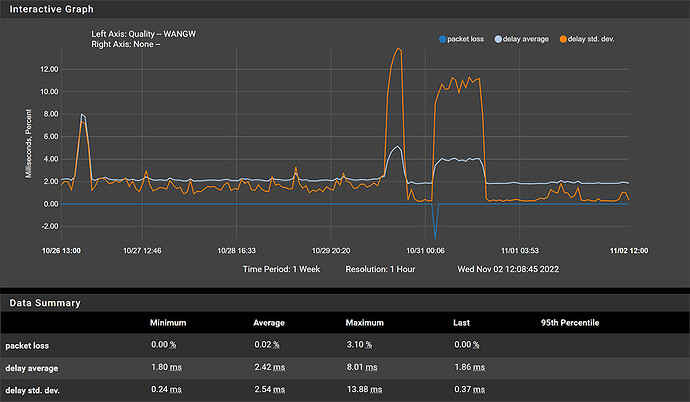Click the 10/28 16:33 x-axis label
690x402 pixels.
(236, 251)
